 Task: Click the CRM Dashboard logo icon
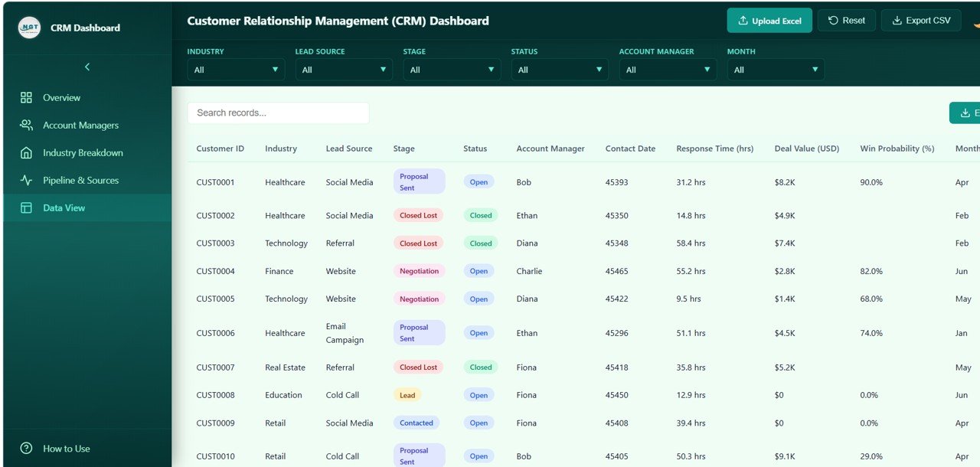pos(28,28)
